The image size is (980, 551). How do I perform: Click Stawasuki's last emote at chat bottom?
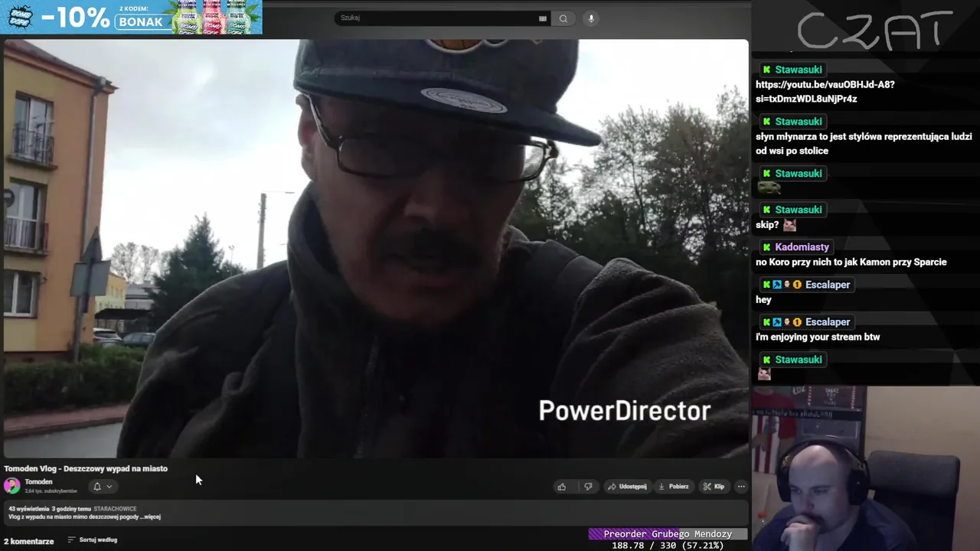(x=764, y=374)
